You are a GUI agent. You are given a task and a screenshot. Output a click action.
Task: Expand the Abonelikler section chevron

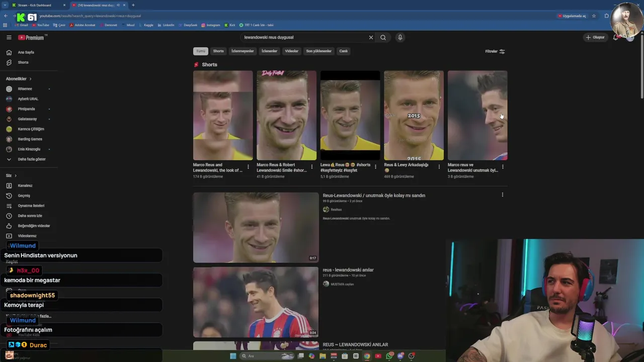point(30,79)
